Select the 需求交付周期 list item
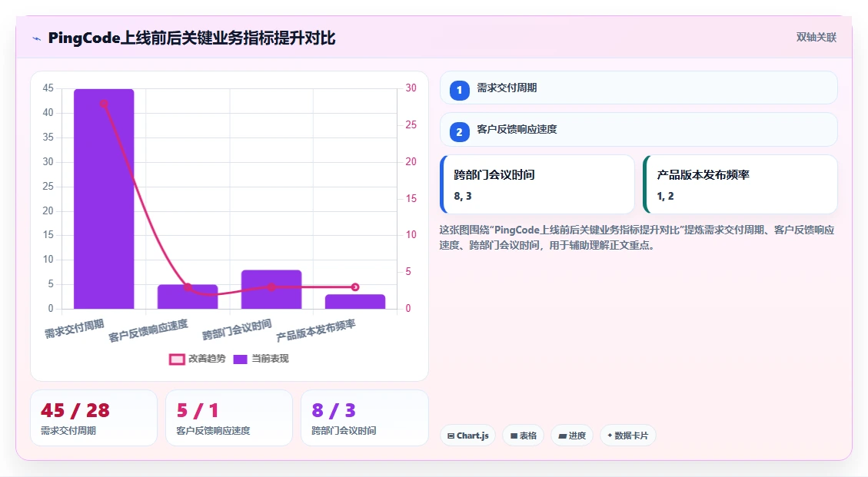The width and height of the screenshot is (868, 477). coord(638,88)
